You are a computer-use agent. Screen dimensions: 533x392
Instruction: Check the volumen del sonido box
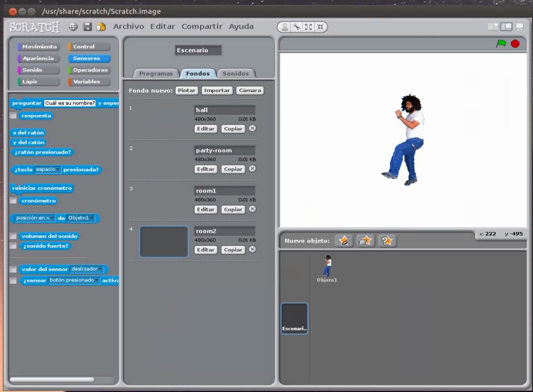pyautogui.click(x=13, y=236)
